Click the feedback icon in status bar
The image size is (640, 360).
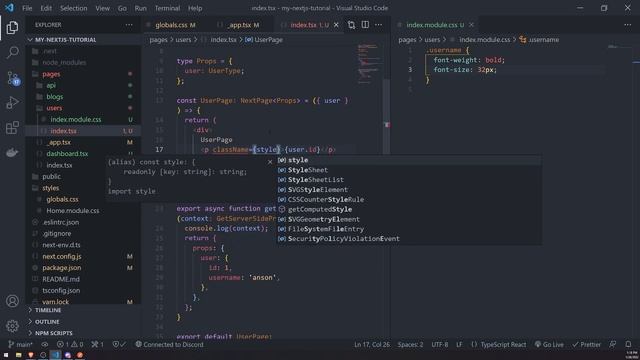(x=613, y=344)
